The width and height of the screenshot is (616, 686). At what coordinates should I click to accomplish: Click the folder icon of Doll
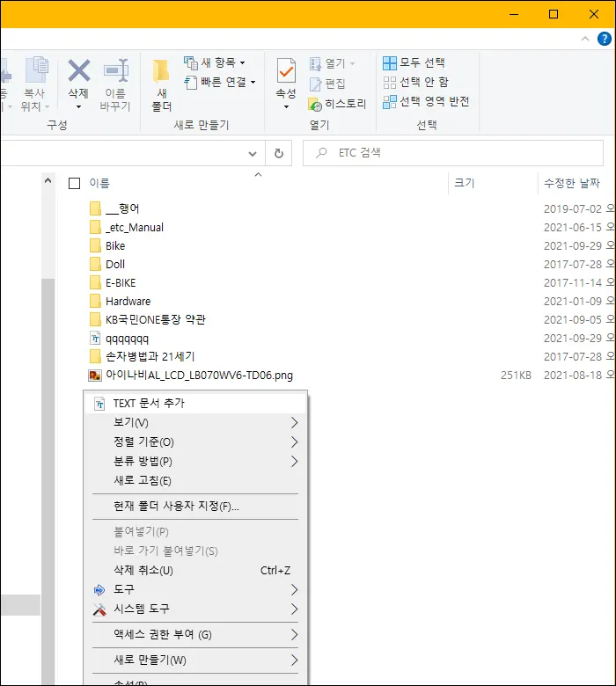click(x=95, y=264)
